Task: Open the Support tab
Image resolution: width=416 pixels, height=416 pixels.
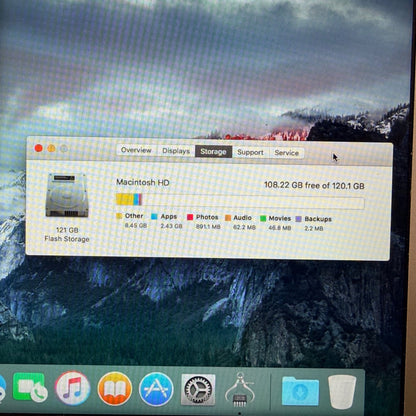Action: [x=250, y=152]
